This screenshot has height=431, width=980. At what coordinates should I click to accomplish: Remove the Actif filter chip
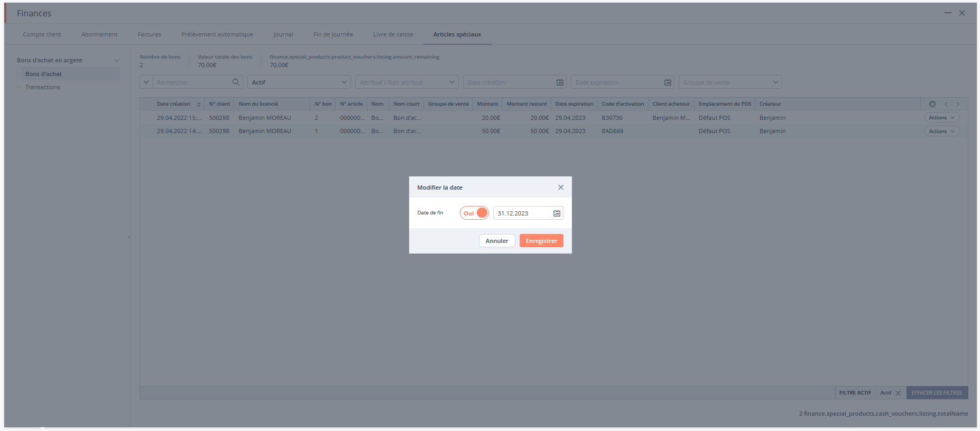(x=898, y=393)
